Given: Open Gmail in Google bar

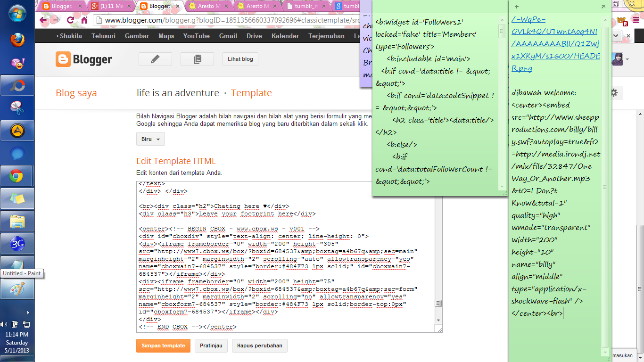Looking at the screenshot, I should (228, 36).
